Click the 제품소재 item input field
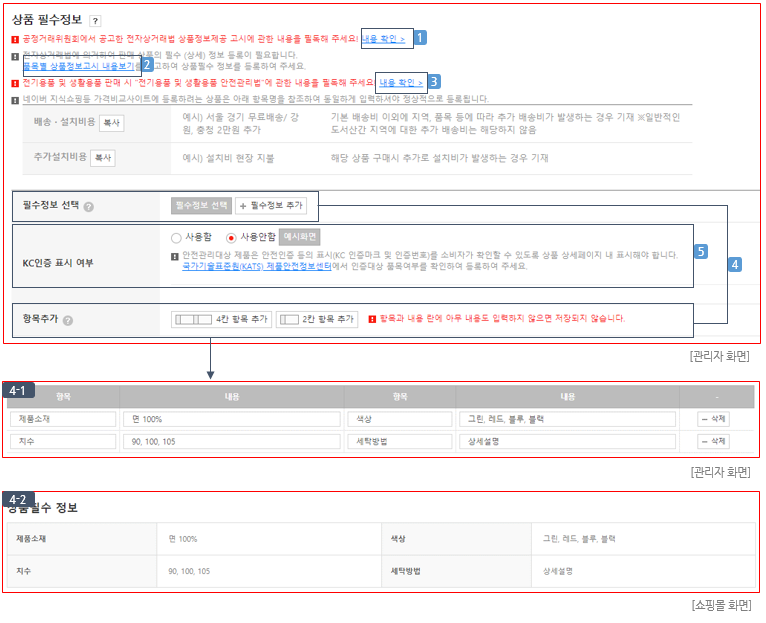Screen dimensions: 766x623 pos(63,419)
